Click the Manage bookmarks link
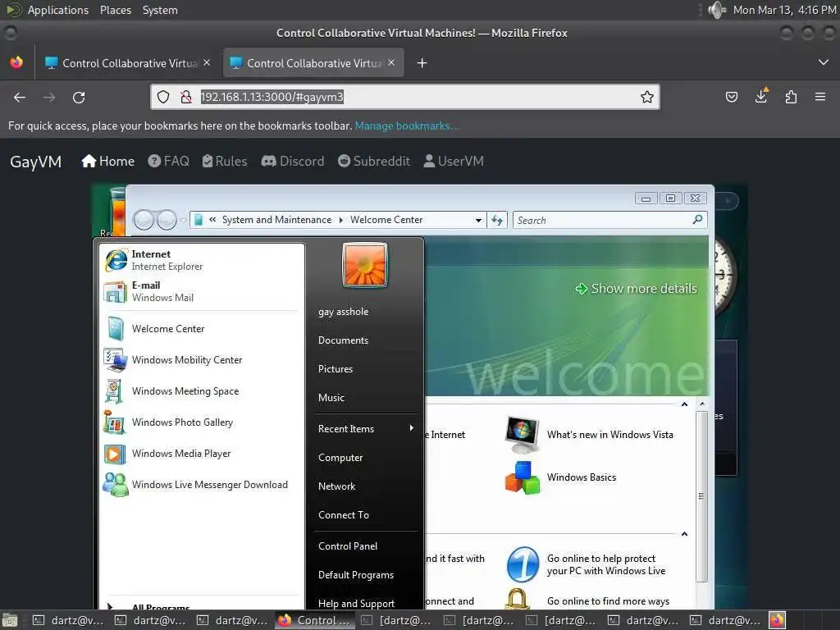 [x=407, y=126]
